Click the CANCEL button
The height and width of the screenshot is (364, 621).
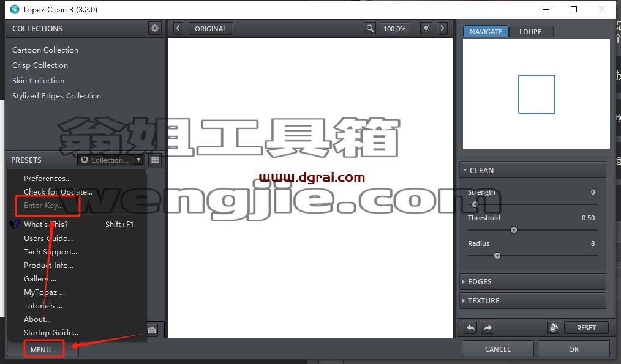pos(498,349)
